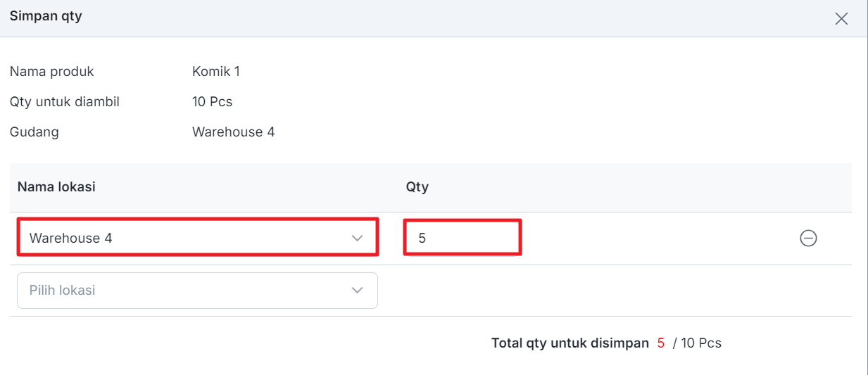Focus the Qty input containing 5
The width and height of the screenshot is (868, 375).
pyautogui.click(x=463, y=238)
